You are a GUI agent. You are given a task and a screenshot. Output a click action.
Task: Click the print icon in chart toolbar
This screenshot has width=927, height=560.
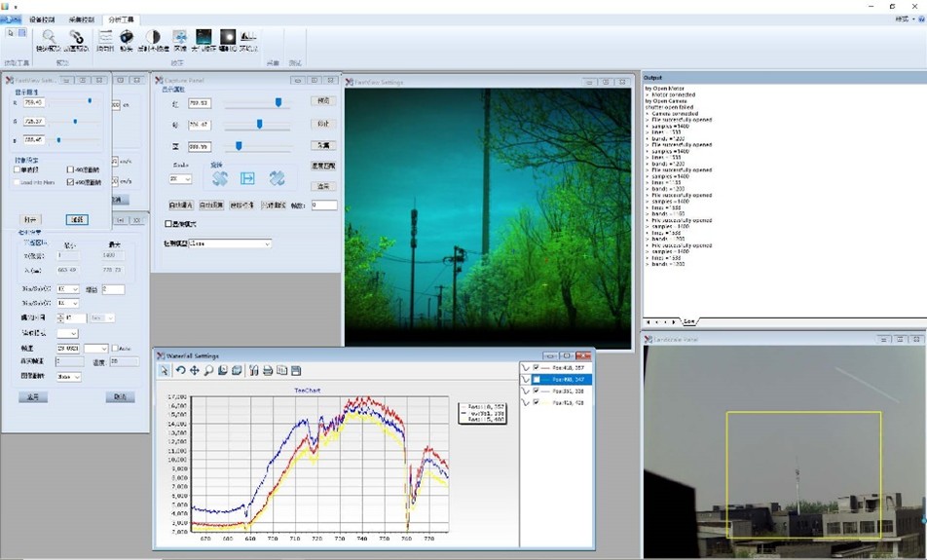click(x=268, y=370)
